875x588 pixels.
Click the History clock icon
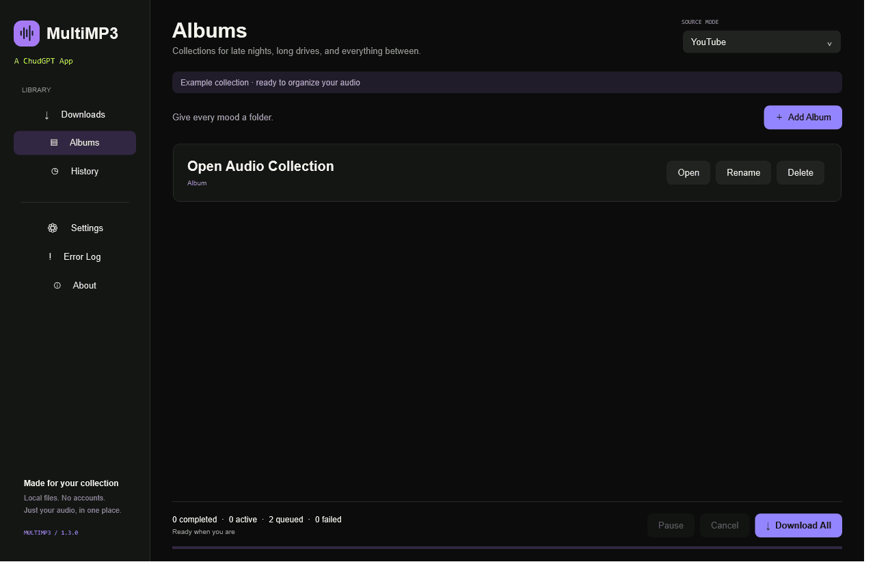click(55, 172)
